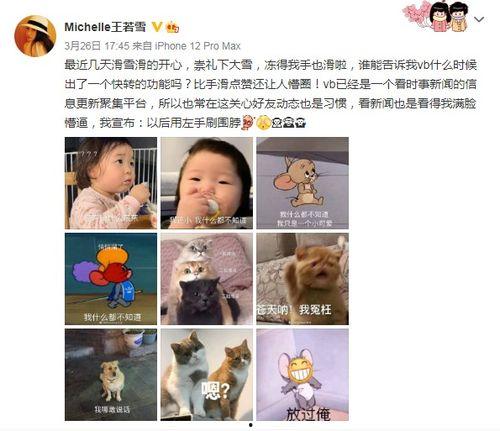Click the cartoon couple card decoration
The image size is (500, 431).
(436, 16)
